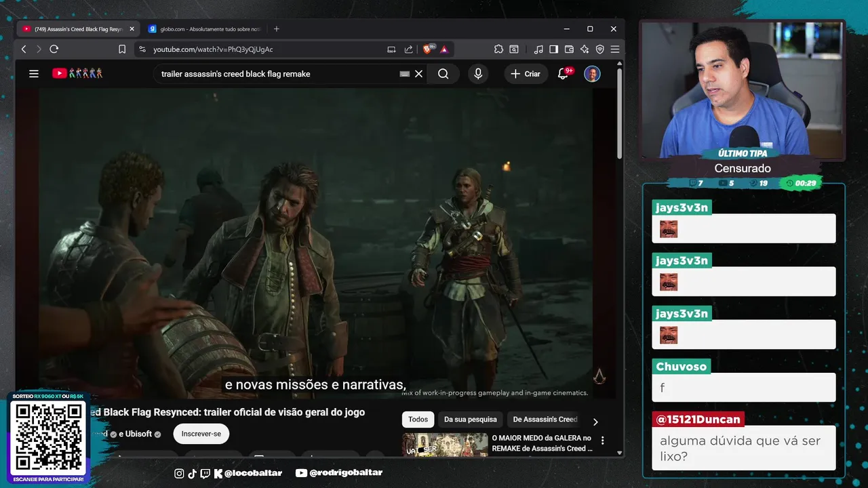Bookmark this page with the bookmark icon

[122, 49]
